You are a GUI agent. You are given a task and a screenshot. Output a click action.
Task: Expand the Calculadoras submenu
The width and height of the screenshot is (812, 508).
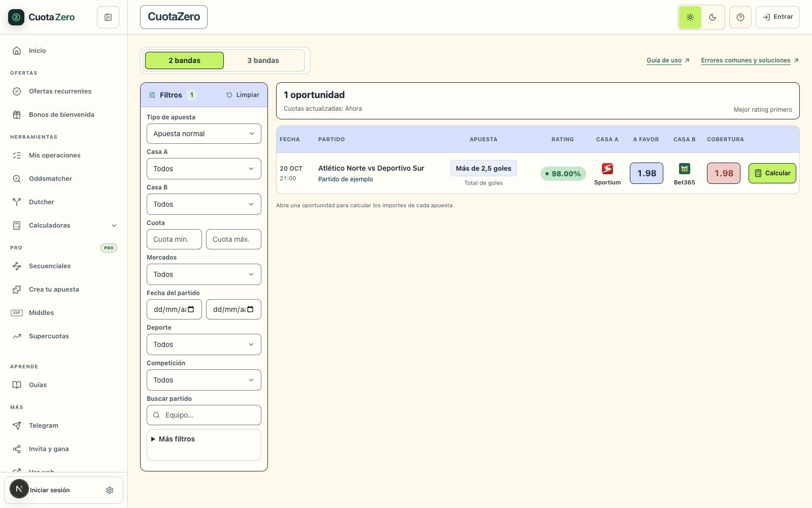point(64,226)
